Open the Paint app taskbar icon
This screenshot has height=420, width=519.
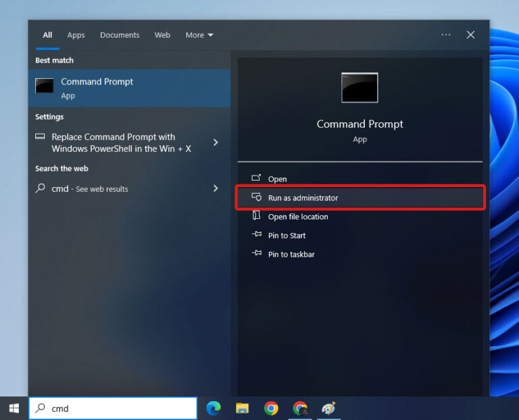328,408
